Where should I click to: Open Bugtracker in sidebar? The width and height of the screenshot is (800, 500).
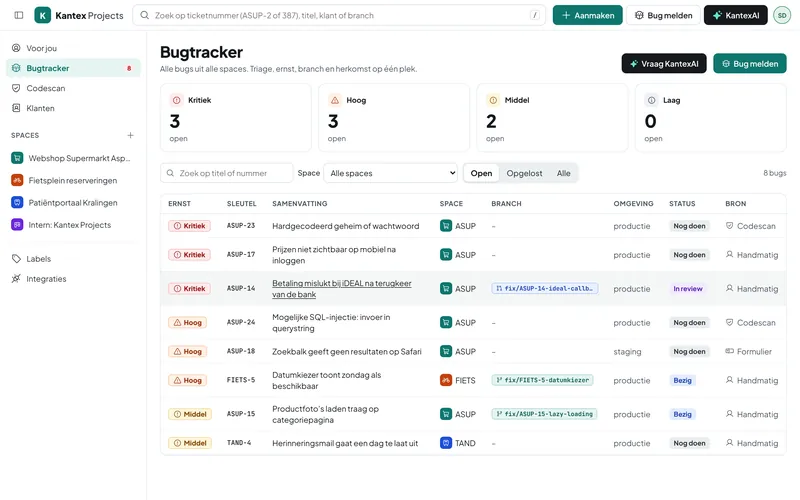[73, 68]
